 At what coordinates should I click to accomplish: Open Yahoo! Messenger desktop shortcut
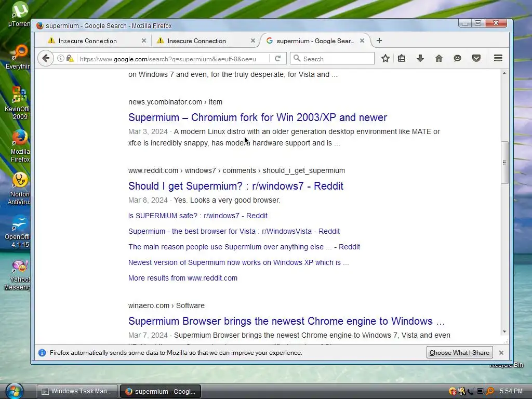click(18, 274)
